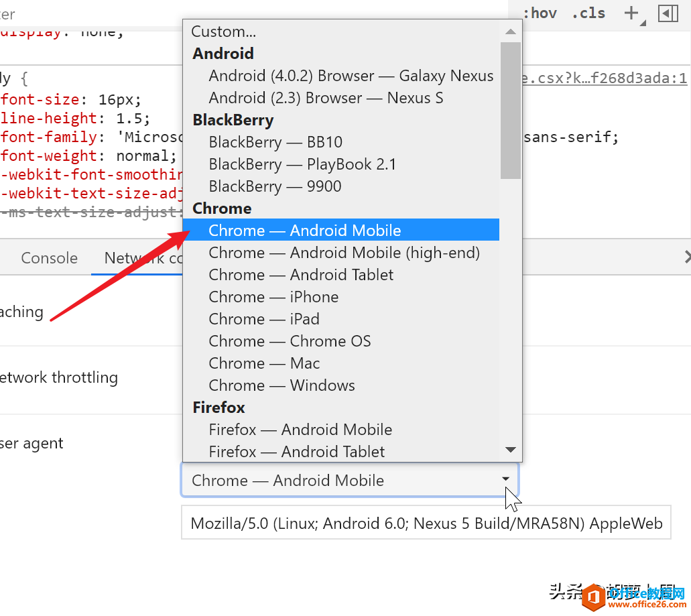Image resolution: width=691 pixels, height=616 pixels.
Task: Open the .cls class editor
Action: click(x=588, y=13)
